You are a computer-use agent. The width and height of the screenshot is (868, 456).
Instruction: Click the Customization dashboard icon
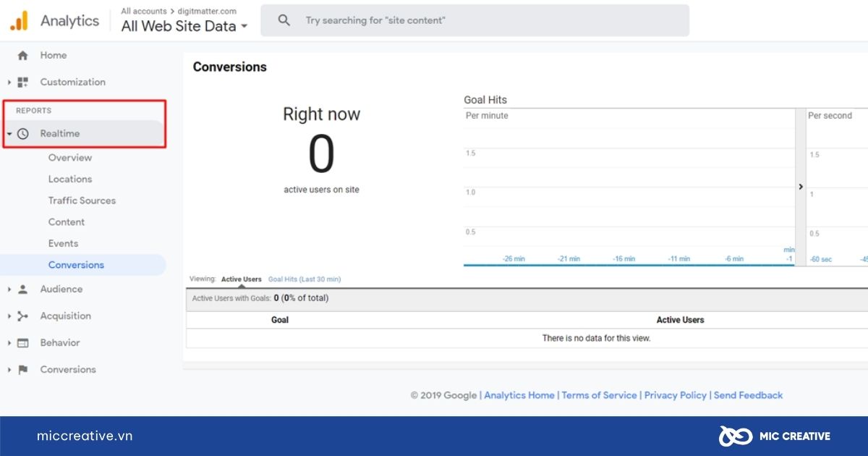[x=22, y=82]
